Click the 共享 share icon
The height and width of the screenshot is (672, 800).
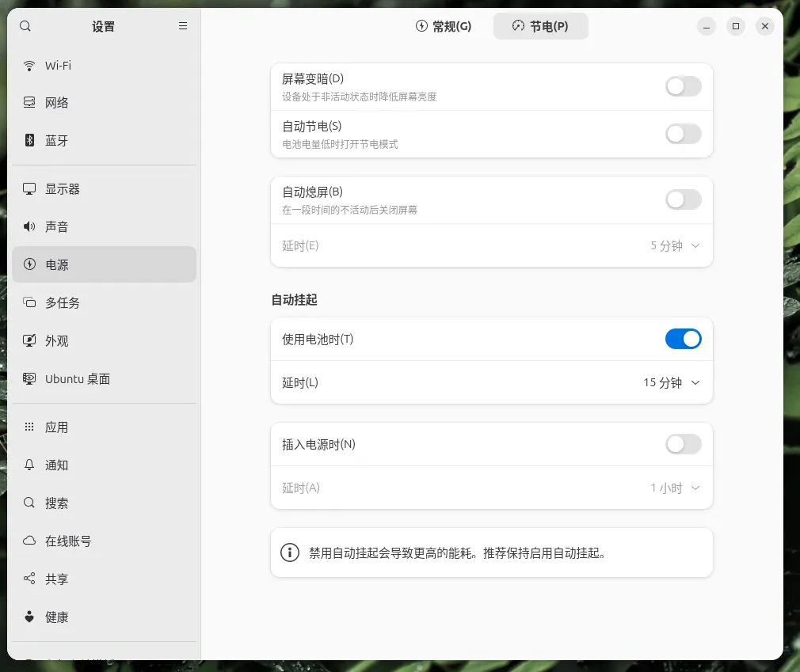(x=29, y=579)
